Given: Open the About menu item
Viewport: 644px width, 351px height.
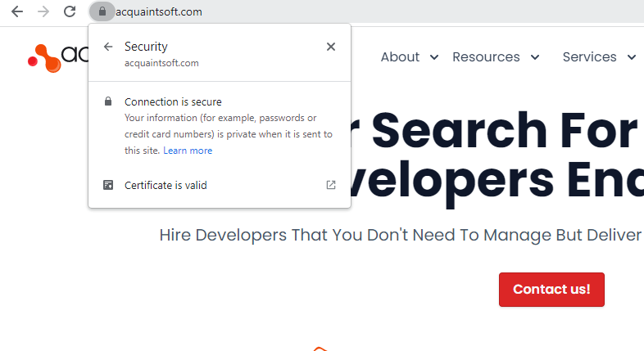Looking at the screenshot, I should 400,57.
